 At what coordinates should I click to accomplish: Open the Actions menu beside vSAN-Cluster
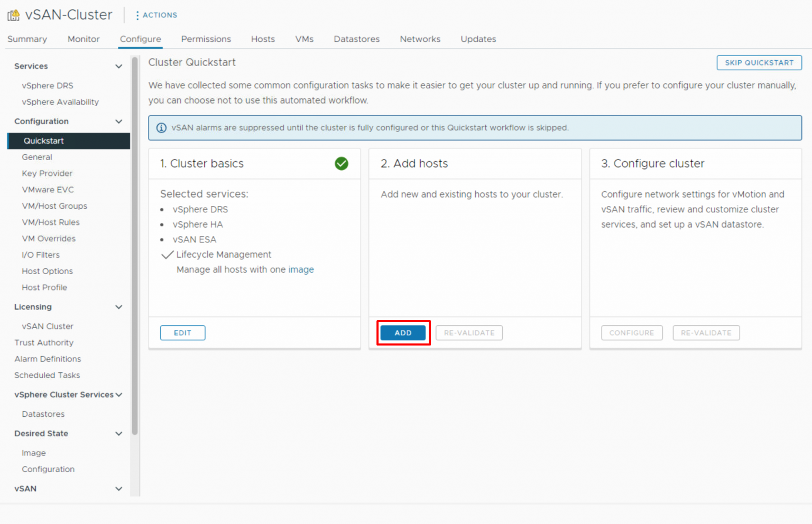pyautogui.click(x=156, y=15)
